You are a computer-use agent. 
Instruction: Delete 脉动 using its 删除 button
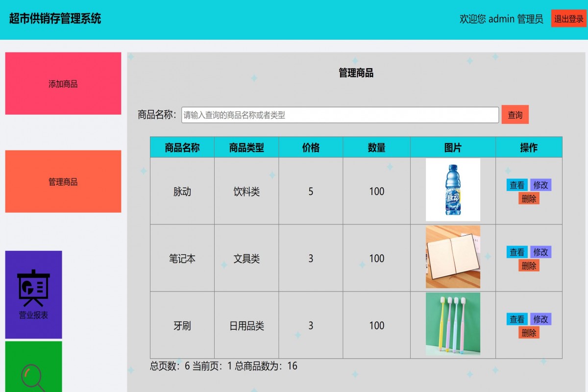[x=529, y=198]
